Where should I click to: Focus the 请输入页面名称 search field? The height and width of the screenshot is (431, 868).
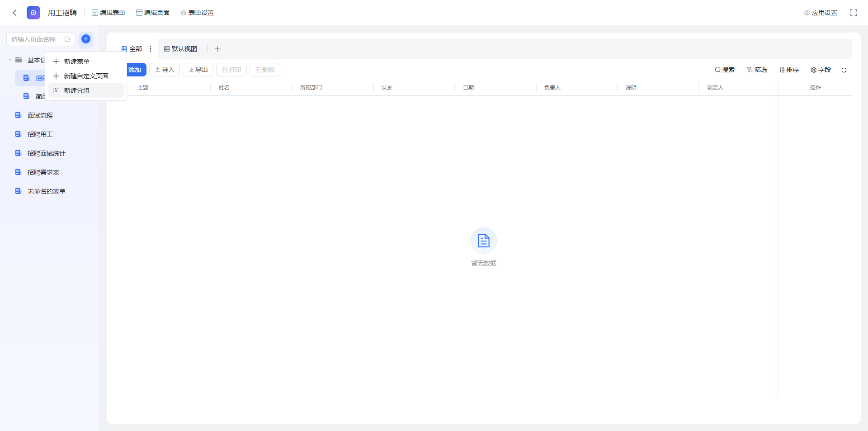pyautogui.click(x=41, y=39)
